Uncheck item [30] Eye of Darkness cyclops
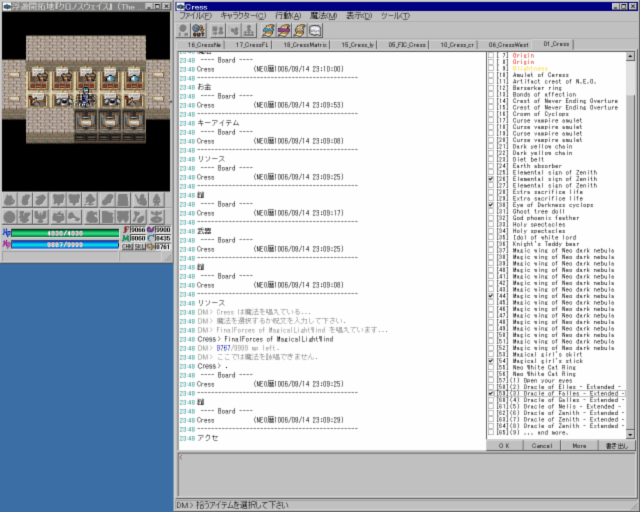Image resolution: width=640 pixels, height=512 pixels. pyautogui.click(x=491, y=205)
